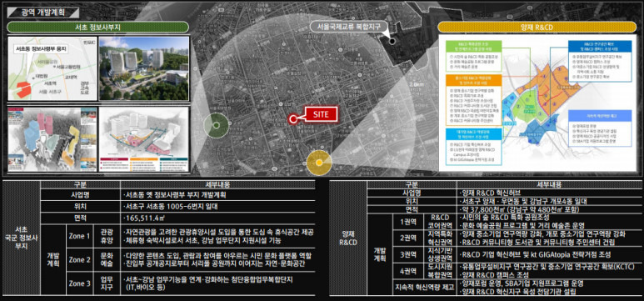644x301 pixels.
Task: Open the 서초동 정보사령부 용지 location map thumbnail
Action: pyautogui.click(x=52, y=68)
